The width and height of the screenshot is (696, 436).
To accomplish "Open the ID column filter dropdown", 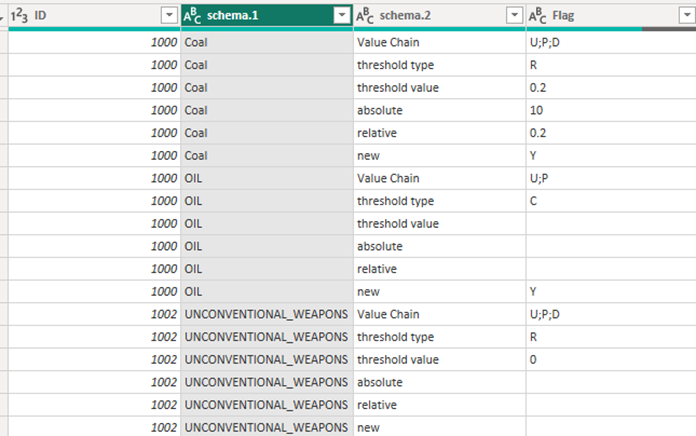I will pyautogui.click(x=169, y=16).
